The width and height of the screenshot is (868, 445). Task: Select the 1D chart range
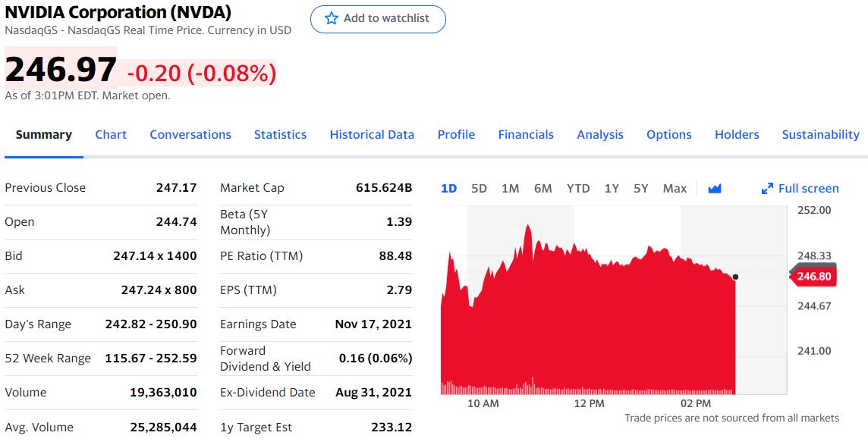click(x=448, y=189)
